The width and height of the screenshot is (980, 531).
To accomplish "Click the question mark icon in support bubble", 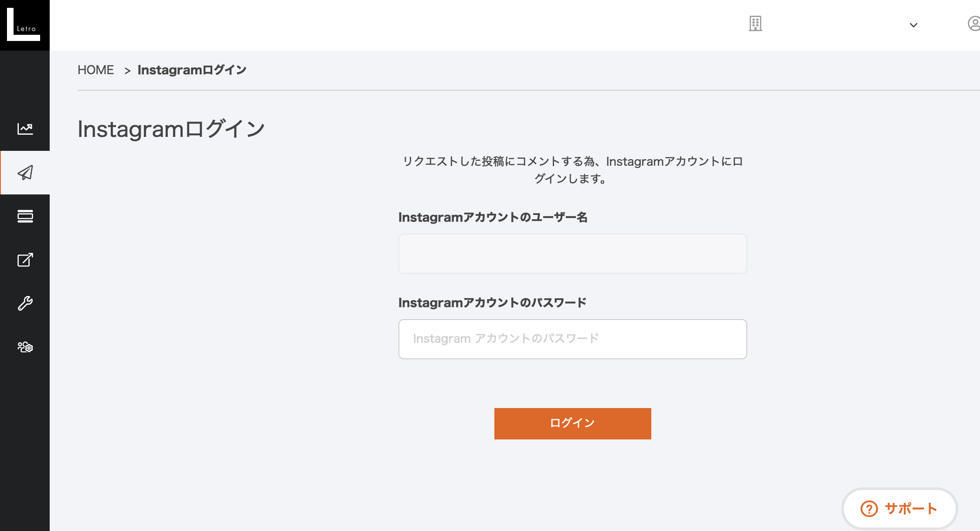I will (869, 508).
